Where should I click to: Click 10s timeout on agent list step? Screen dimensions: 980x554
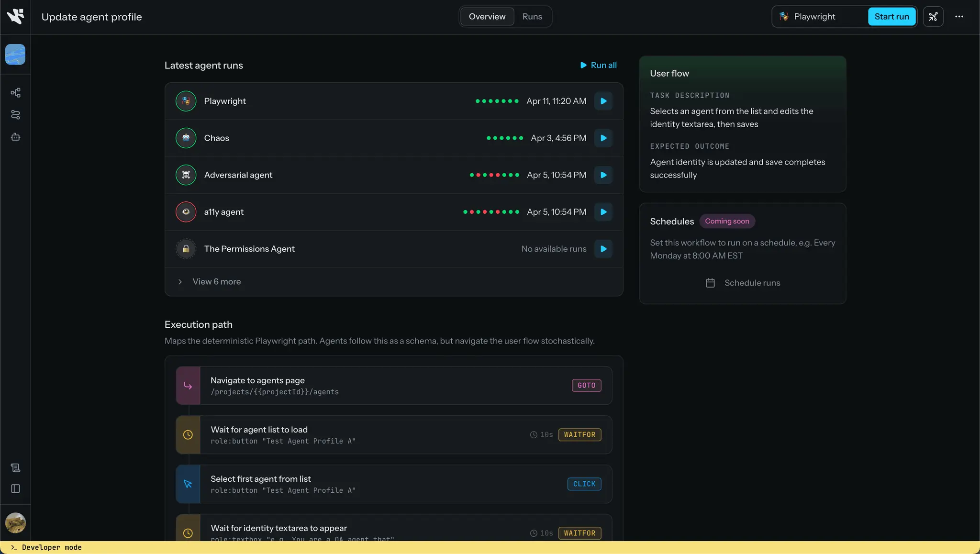541,435
